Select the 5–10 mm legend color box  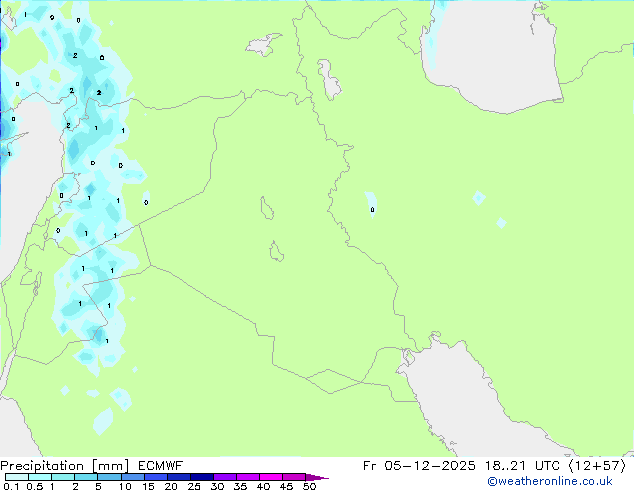pyautogui.click(x=109, y=477)
